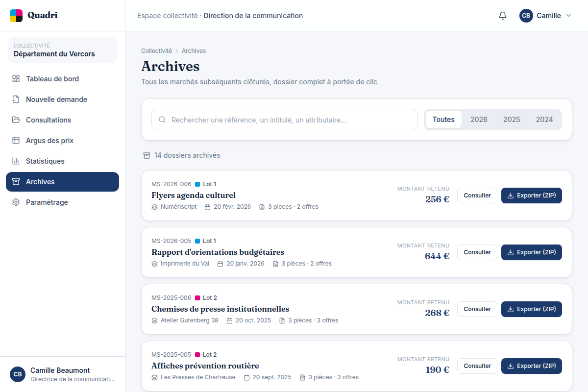The height and width of the screenshot is (392, 588).
Task: Click layers icon next to Les Presses de Chartreuse
Action: pos(155,377)
